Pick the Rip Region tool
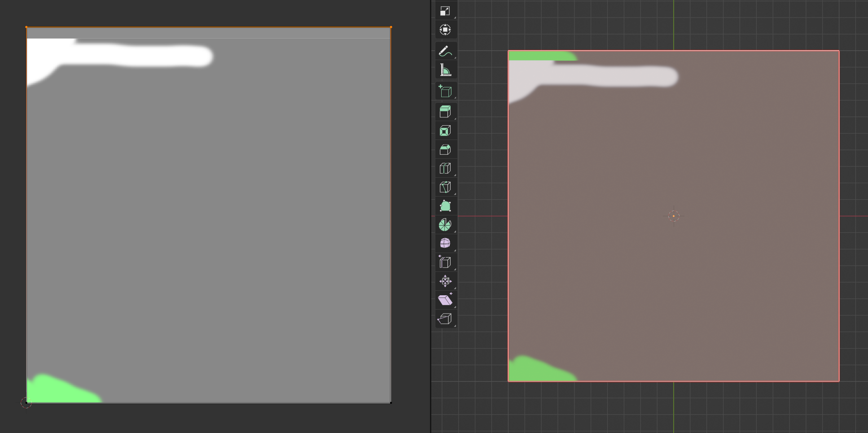 pyautogui.click(x=445, y=319)
